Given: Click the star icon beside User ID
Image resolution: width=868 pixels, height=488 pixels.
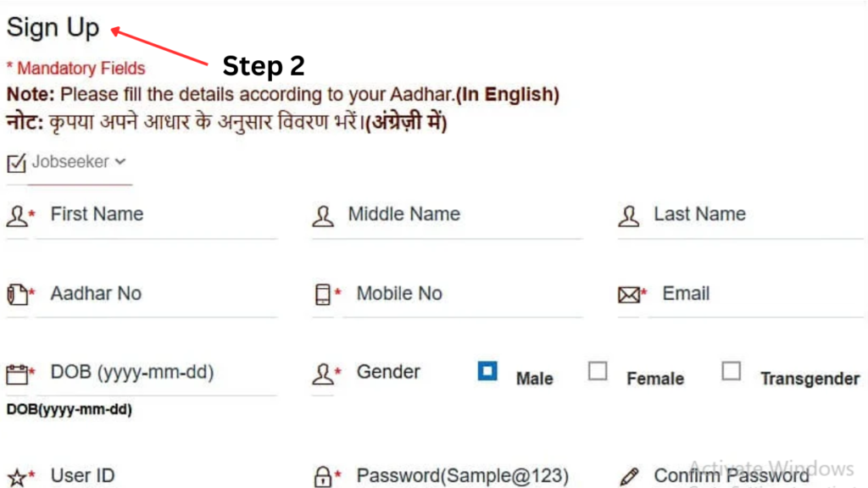Looking at the screenshot, I should coord(17,476).
